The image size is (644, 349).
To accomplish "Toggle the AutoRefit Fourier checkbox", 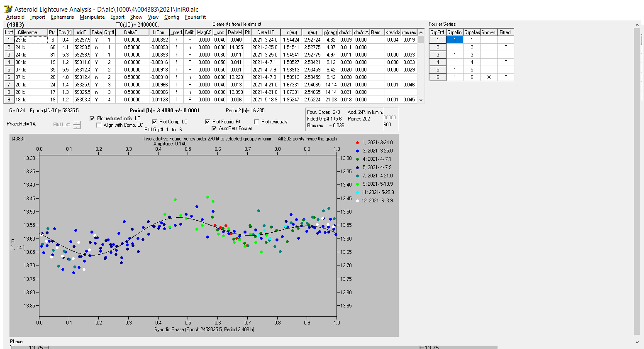I will click(214, 128).
